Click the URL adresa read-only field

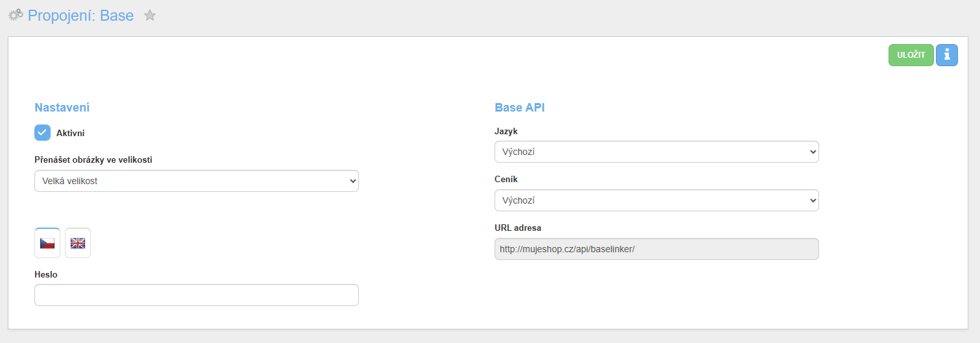[x=657, y=249]
